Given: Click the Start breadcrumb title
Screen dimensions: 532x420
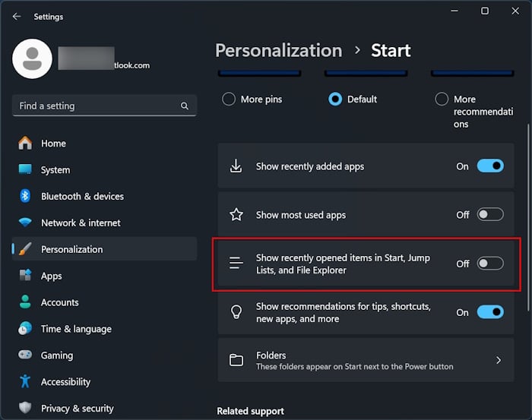Looking at the screenshot, I should tap(391, 51).
